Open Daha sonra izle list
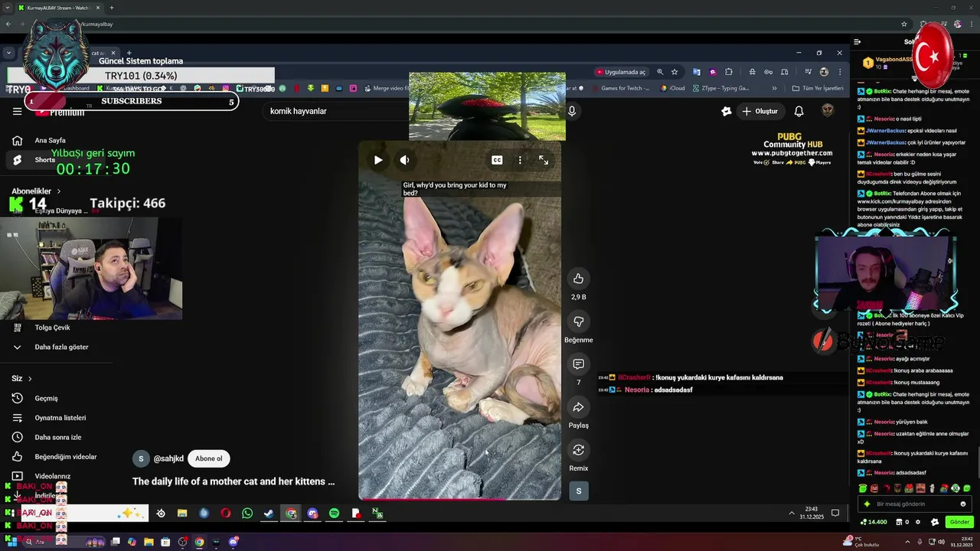980x551 pixels. coord(57,437)
